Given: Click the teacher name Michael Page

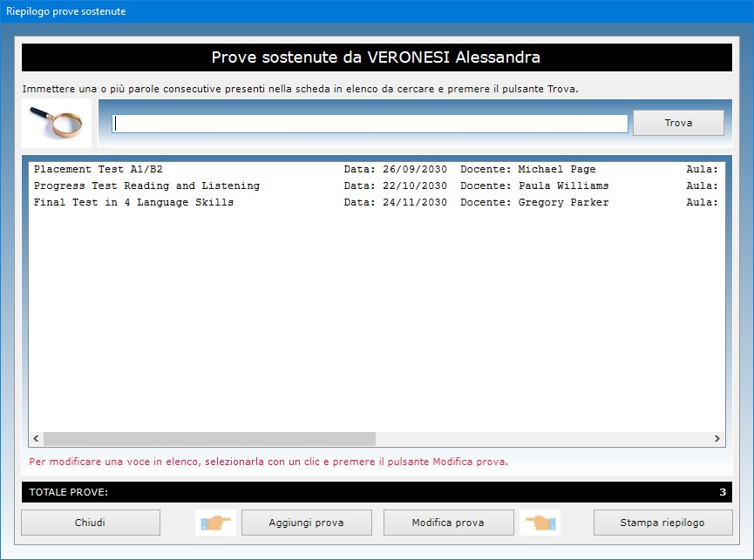Looking at the screenshot, I should click(557, 169).
